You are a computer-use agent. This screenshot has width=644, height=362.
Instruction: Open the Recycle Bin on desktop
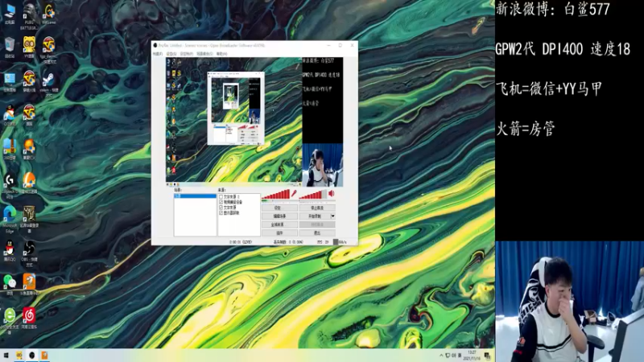point(10,47)
